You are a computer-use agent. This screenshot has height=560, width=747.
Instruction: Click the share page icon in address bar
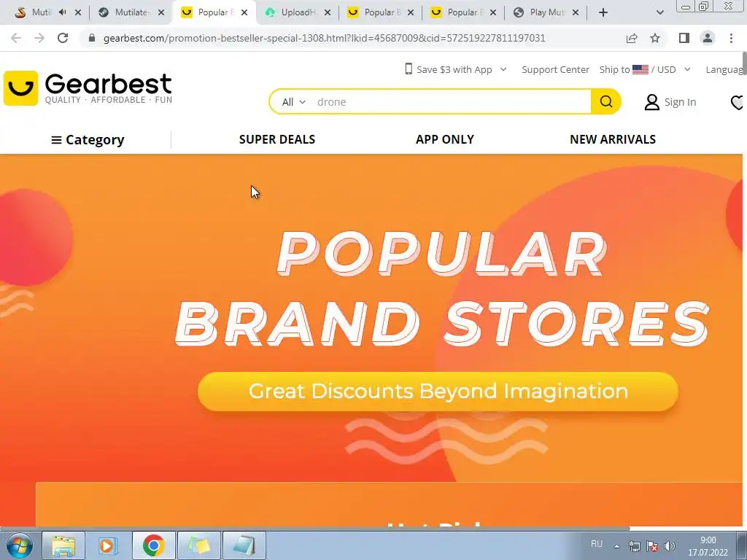tap(632, 38)
